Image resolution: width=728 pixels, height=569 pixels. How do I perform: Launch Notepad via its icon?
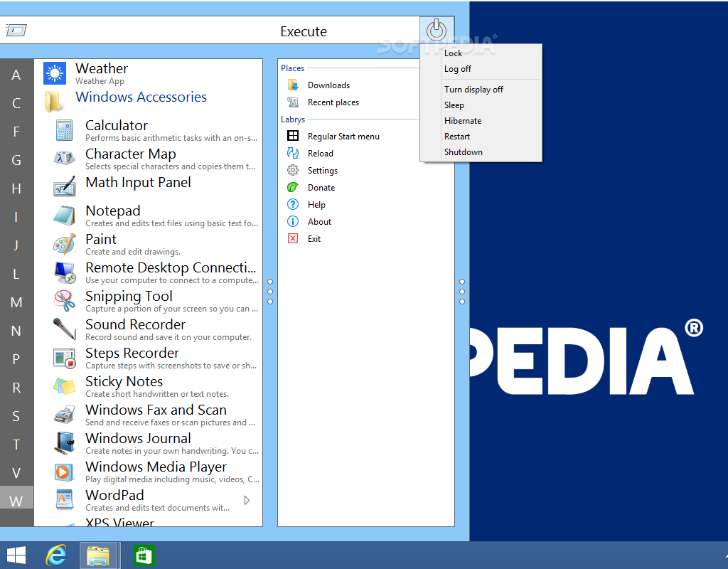tap(64, 216)
